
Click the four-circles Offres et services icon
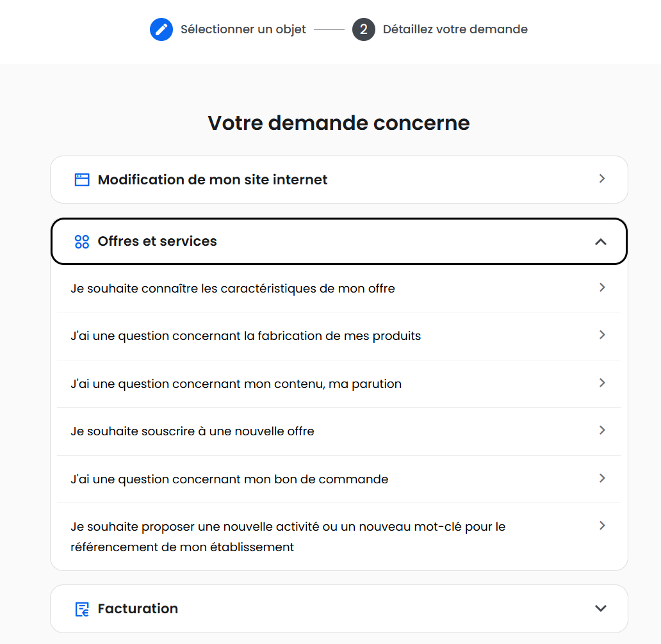(82, 241)
